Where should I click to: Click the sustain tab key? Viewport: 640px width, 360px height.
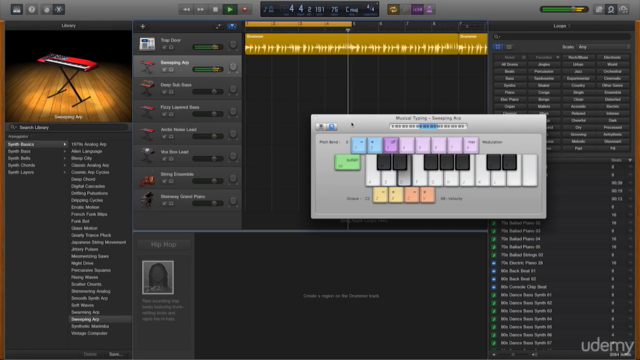pyautogui.click(x=347, y=162)
